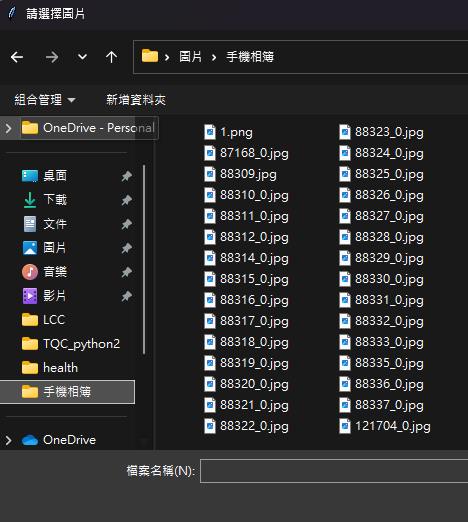Open the recent locations chevron dropdown
This screenshot has width=468, height=522.
(82, 57)
